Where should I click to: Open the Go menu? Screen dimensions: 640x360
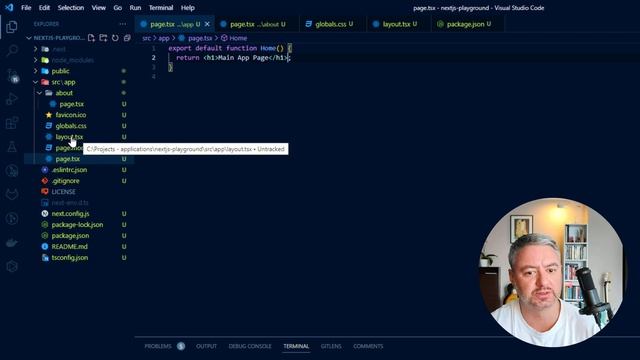click(x=118, y=8)
